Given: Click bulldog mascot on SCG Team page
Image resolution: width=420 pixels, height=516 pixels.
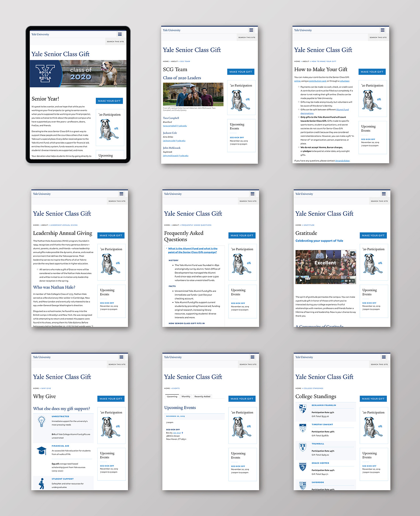Looking at the screenshot, I should tap(240, 100).
